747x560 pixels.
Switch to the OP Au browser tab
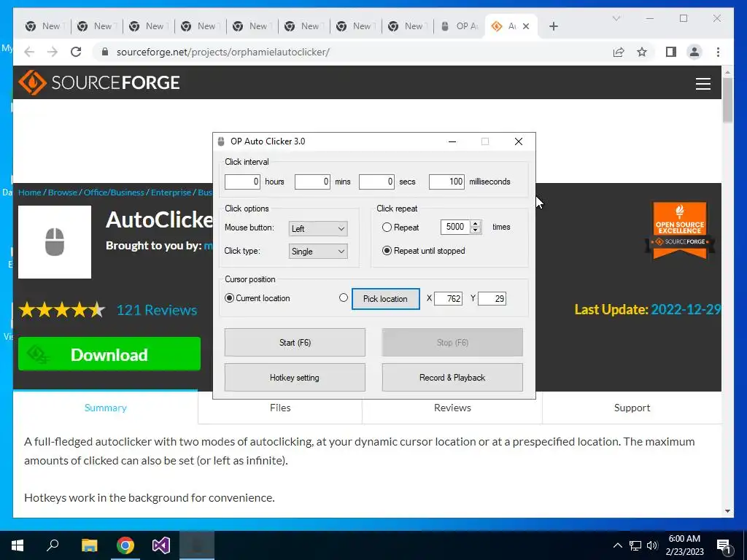pyautogui.click(x=460, y=26)
